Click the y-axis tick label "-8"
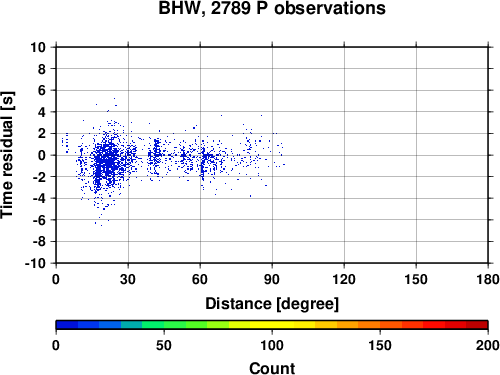This screenshot has width=500, height=375. click(39, 242)
